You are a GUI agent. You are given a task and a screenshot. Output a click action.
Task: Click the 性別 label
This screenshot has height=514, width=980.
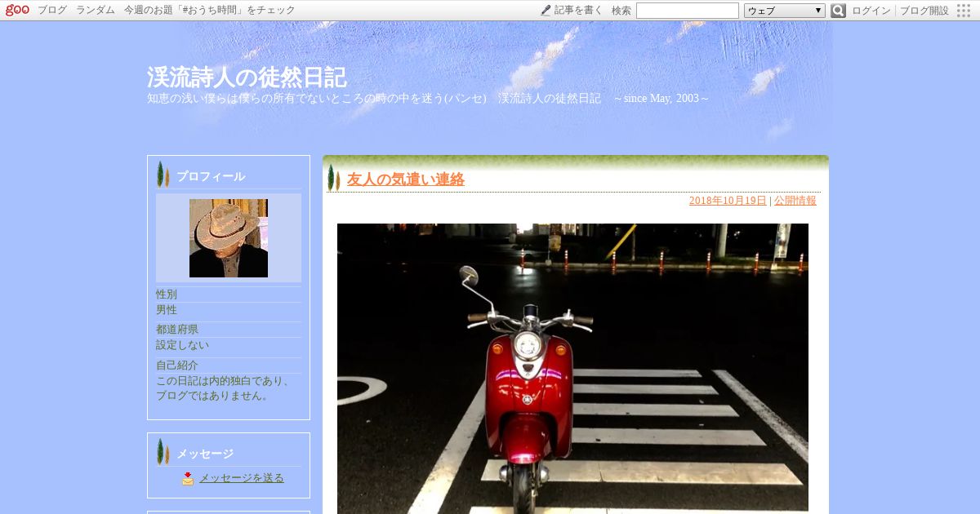[x=167, y=295]
